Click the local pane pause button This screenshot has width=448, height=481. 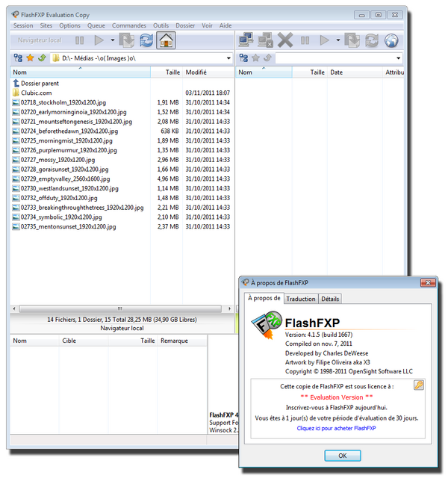[79, 40]
